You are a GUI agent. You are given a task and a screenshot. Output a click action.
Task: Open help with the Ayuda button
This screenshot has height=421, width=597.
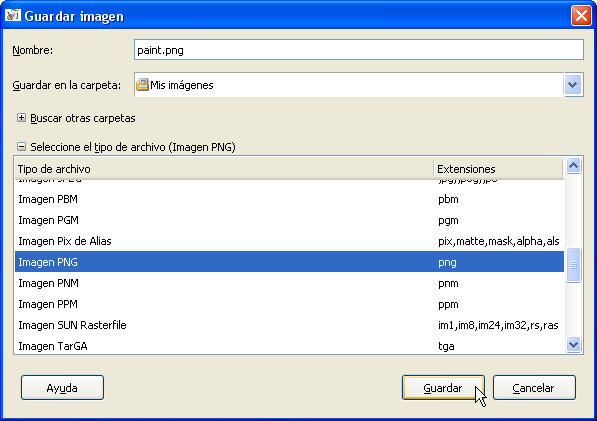tap(62, 388)
